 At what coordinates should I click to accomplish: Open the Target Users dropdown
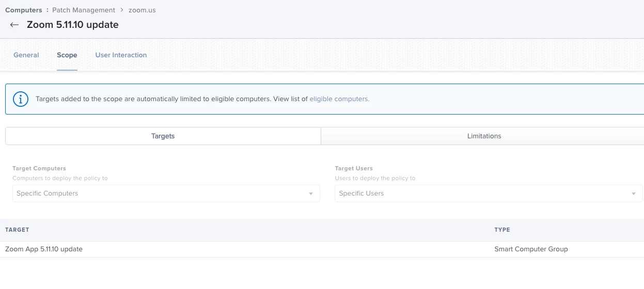coord(489,194)
